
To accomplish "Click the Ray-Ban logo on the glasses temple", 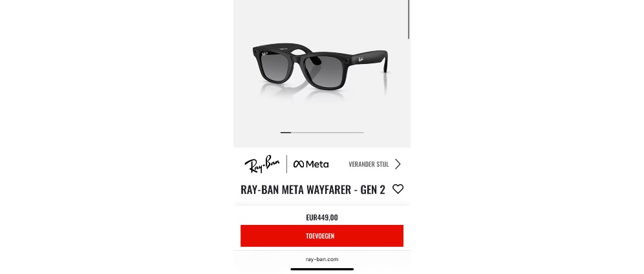I will 360,59.
